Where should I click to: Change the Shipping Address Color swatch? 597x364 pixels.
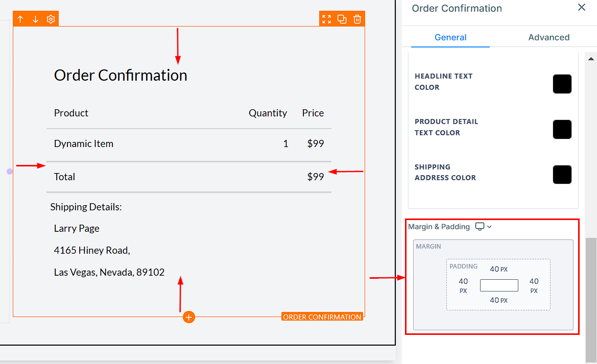click(562, 175)
